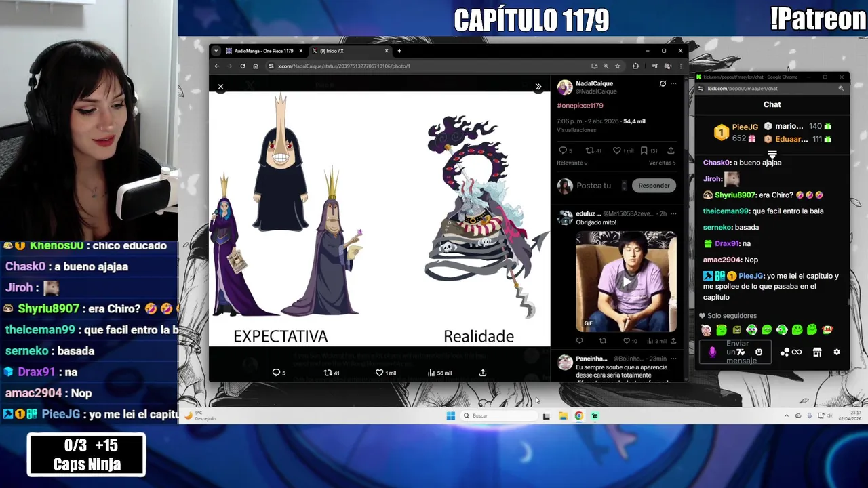Reload the X page
This screenshot has height=488, width=868.
point(243,66)
